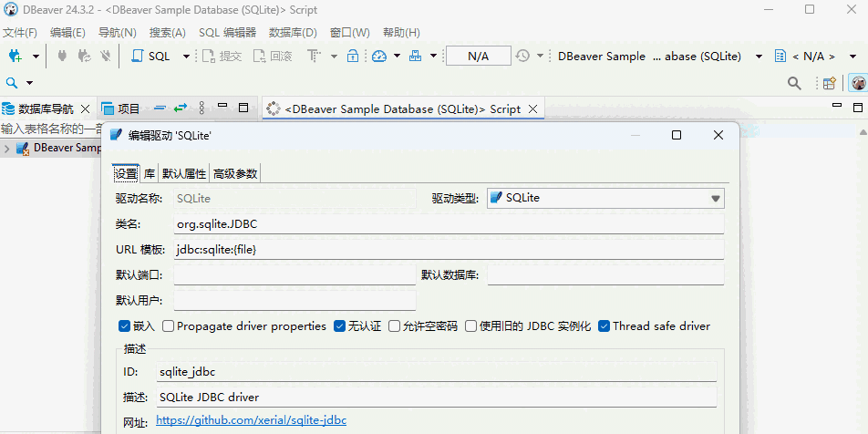The image size is (868, 434).
Task: Click the DBeaver perspective beaver icon
Action: tap(859, 84)
